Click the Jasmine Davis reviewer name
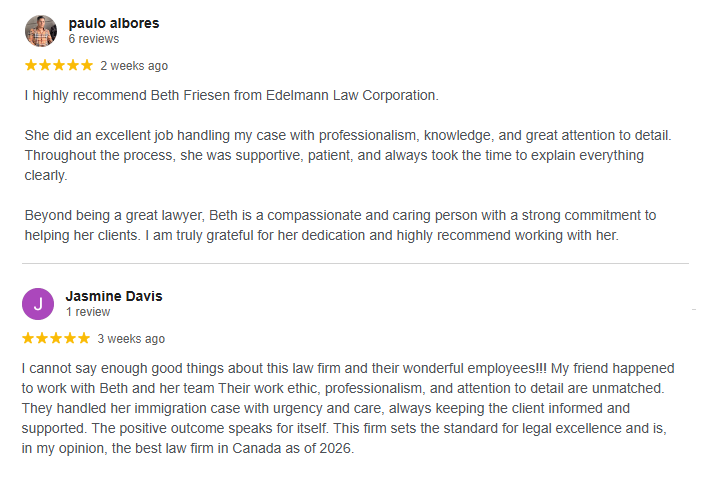 click(113, 296)
